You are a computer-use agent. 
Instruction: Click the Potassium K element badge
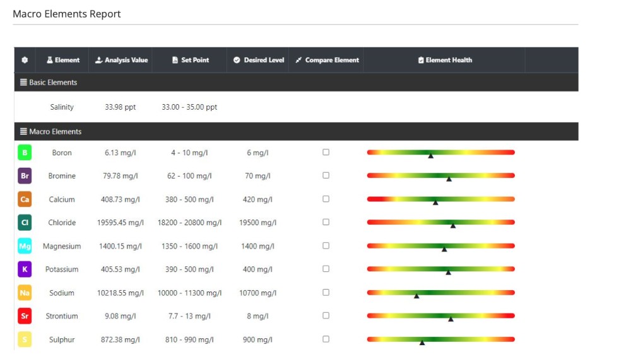24,269
